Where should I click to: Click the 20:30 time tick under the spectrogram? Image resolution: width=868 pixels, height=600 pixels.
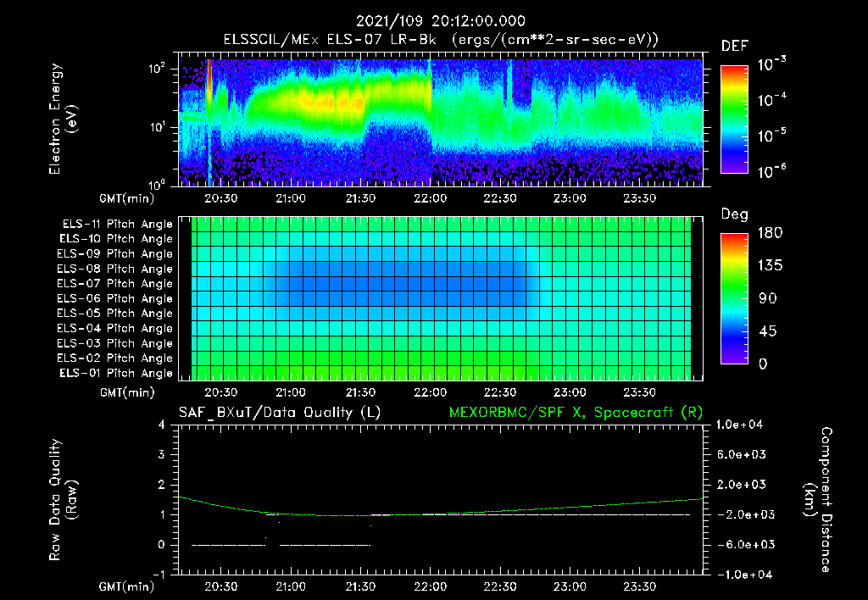tap(221, 198)
